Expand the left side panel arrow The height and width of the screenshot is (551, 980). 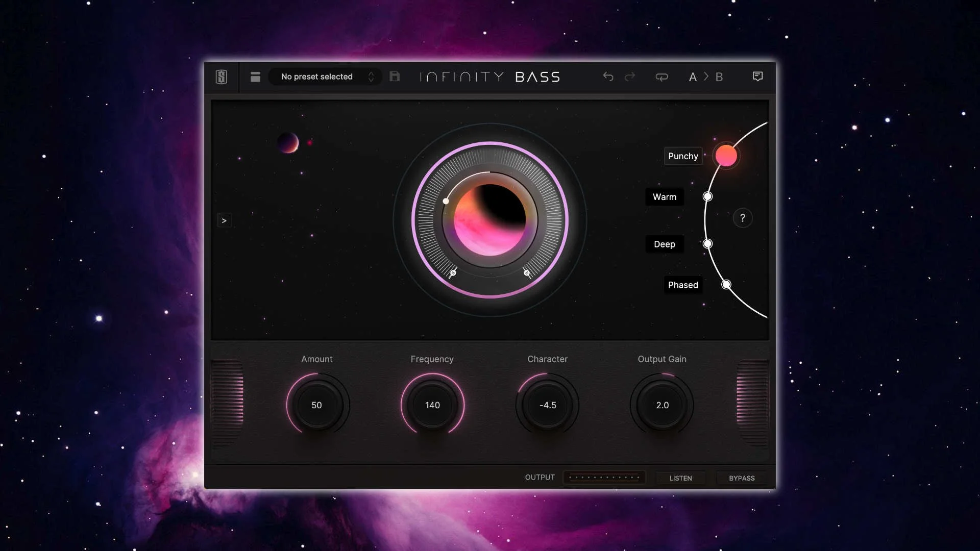click(x=224, y=220)
